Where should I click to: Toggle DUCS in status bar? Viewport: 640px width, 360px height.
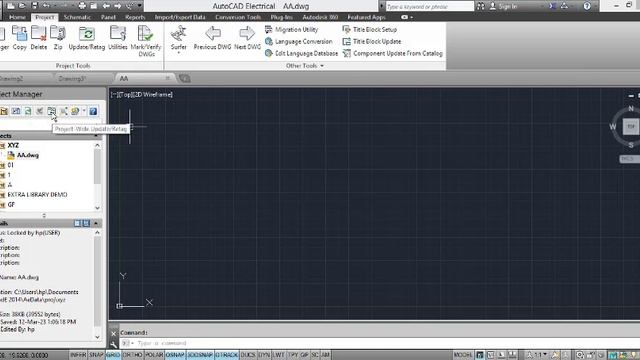coord(248,355)
